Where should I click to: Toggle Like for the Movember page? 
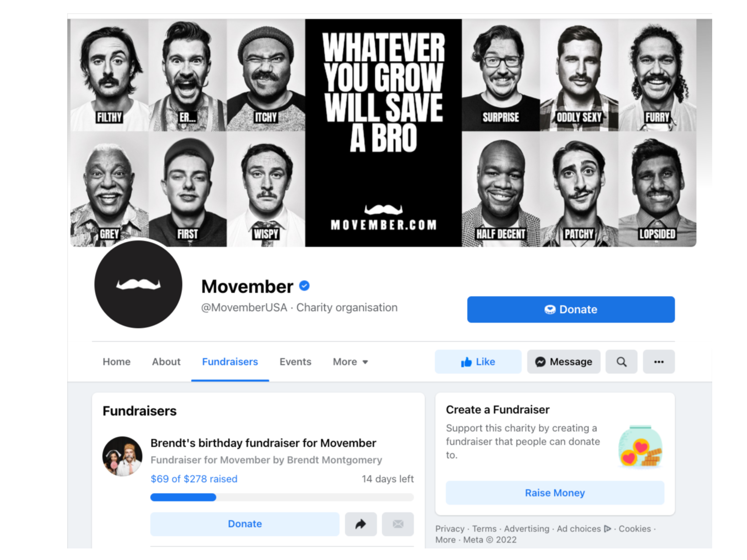click(478, 362)
